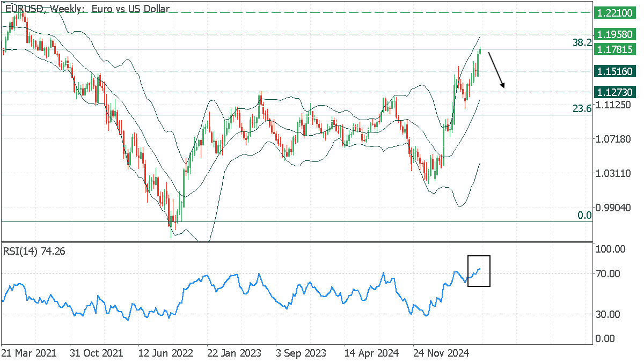Select the 0.0 Fibonacci level label

(x=584, y=215)
